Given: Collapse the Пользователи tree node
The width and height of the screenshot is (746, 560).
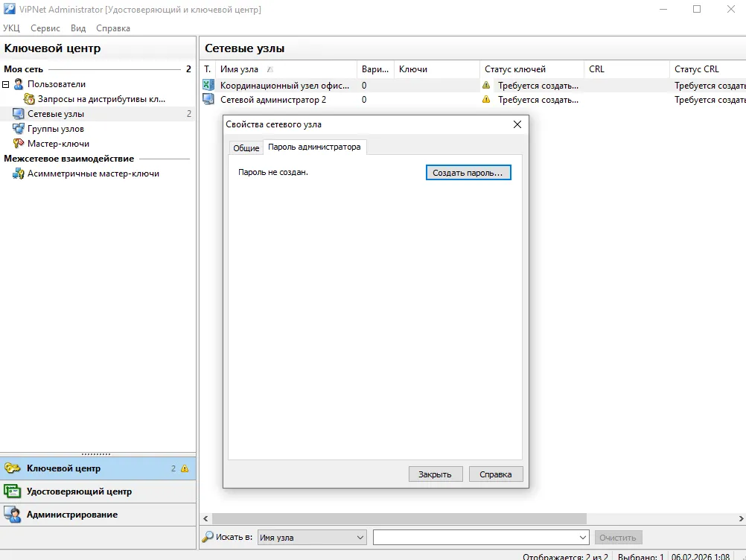Looking at the screenshot, I should pyautogui.click(x=6, y=84).
